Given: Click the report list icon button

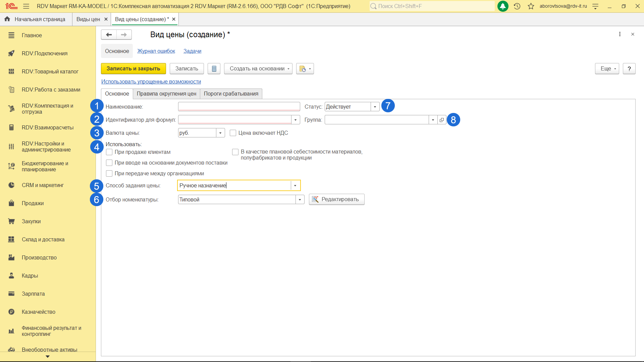Looking at the screenshot, I should point(214,69).
